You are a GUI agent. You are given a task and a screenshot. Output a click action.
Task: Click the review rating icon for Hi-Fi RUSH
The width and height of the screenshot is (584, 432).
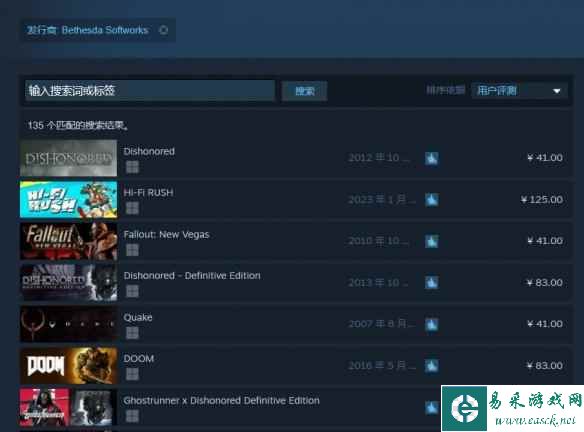click(x=432, y=200)
